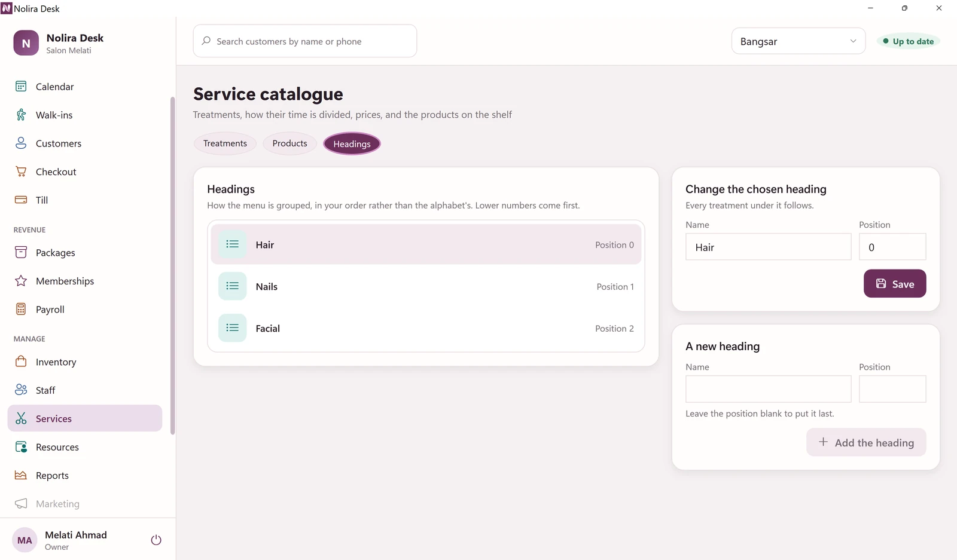
Task: Open the Customers person icon
Action: (x=21, y=143)
